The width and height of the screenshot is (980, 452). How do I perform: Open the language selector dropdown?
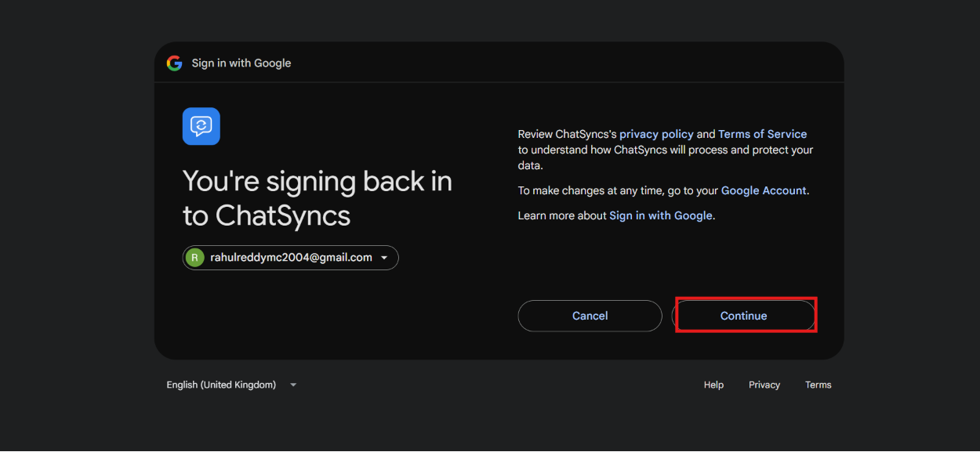coord(232,385)
